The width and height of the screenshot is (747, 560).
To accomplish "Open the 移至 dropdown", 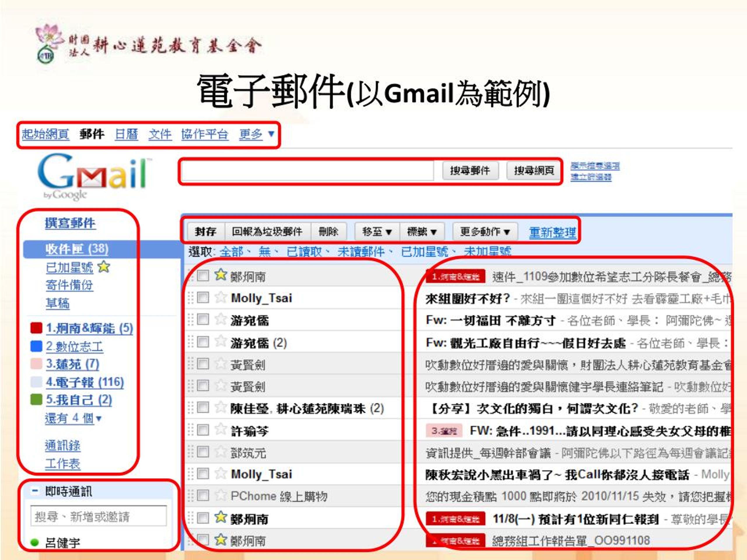I will 377,232.
